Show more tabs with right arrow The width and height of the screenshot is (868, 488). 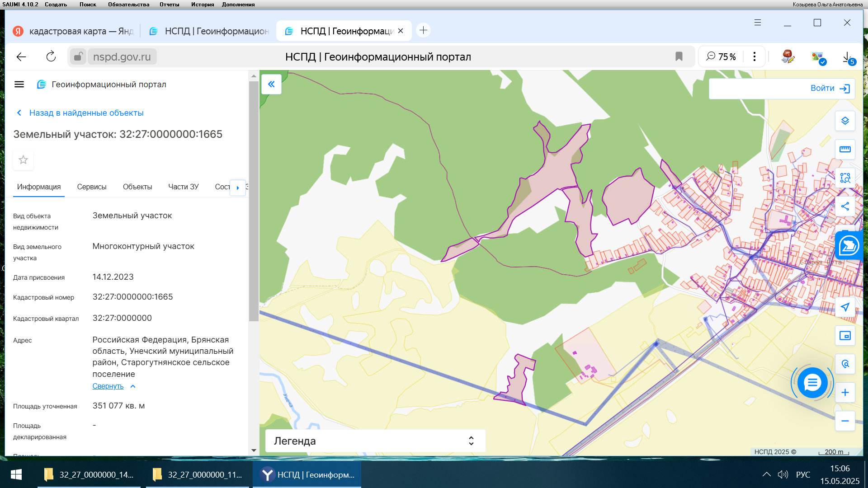pyautogui.click(x=238, y=188)
